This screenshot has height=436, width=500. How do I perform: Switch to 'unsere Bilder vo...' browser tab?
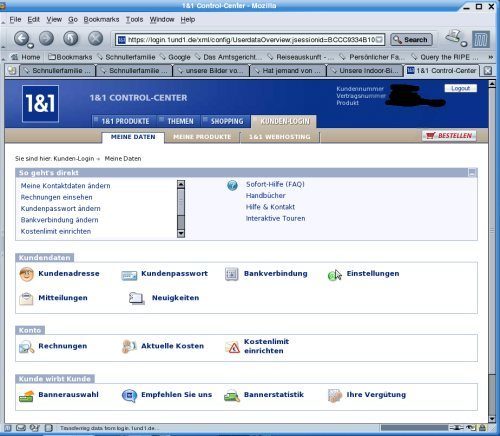pos(211,71)
